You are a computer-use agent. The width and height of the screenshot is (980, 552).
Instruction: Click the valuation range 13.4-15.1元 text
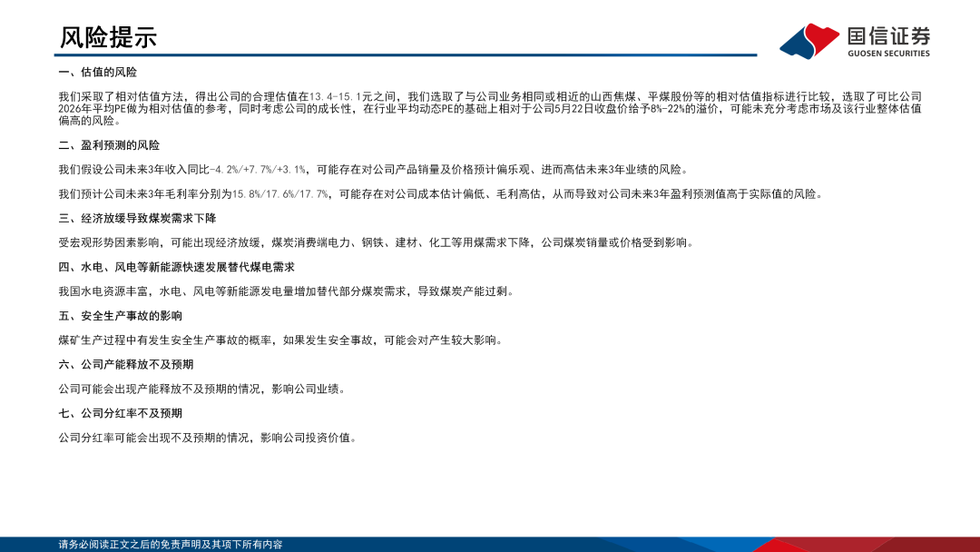[341, 97]
